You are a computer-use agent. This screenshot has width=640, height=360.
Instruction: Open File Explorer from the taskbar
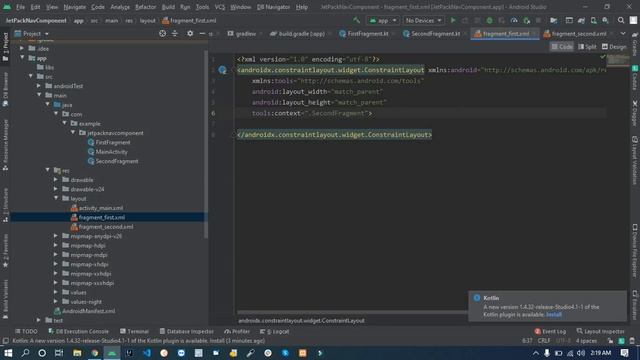click(77, 353)
